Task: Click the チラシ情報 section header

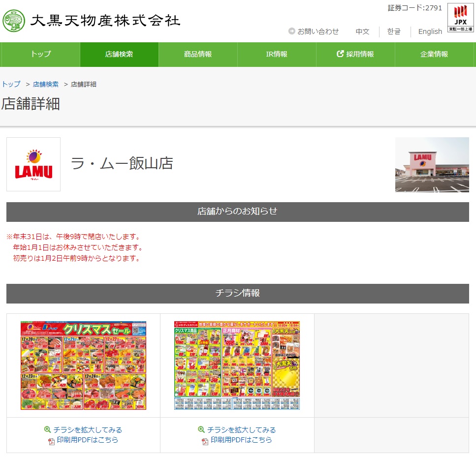Action: click(x=238, y=294)
